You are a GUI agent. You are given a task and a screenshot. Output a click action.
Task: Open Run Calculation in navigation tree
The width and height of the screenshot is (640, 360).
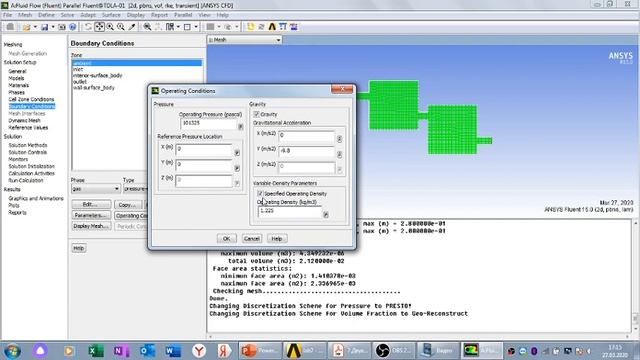pyautogui.click(x=26, y=180)
